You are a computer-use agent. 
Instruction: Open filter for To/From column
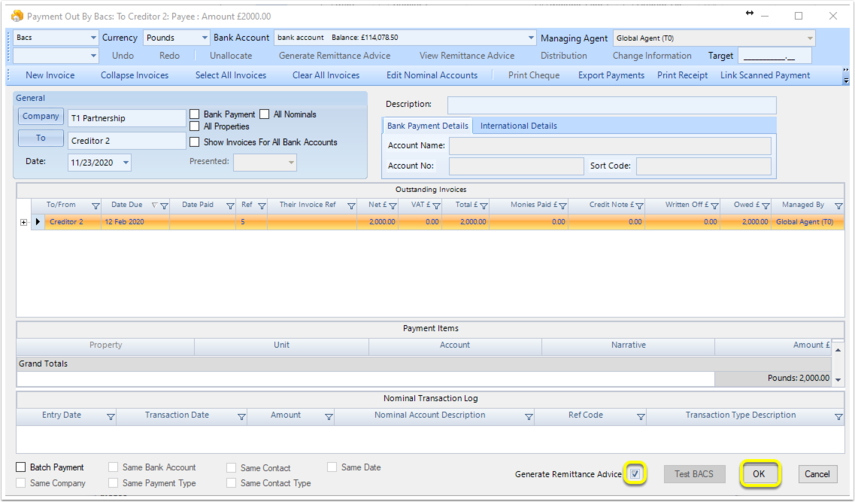point(95,205)
